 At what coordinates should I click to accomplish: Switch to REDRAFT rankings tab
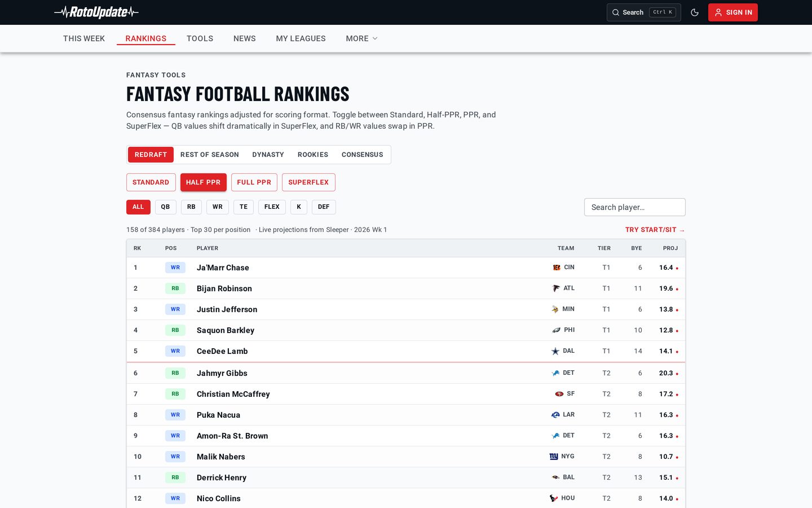point(151,155)
